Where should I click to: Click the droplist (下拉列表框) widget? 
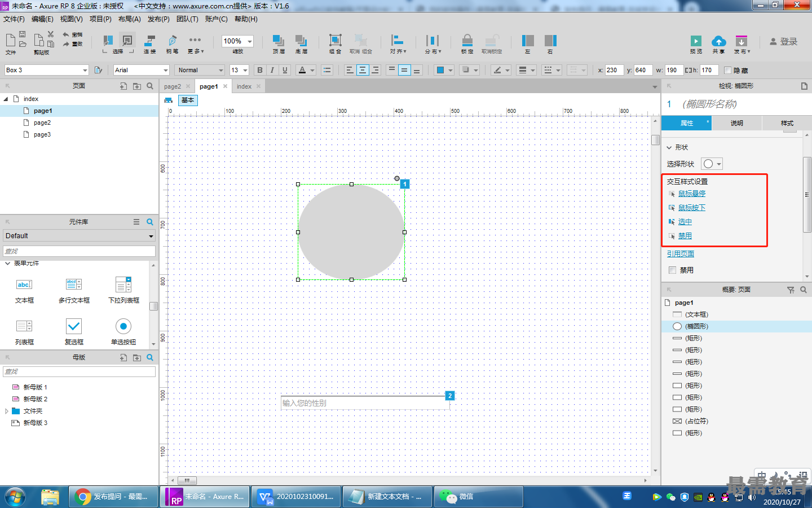tap(123, 291)
